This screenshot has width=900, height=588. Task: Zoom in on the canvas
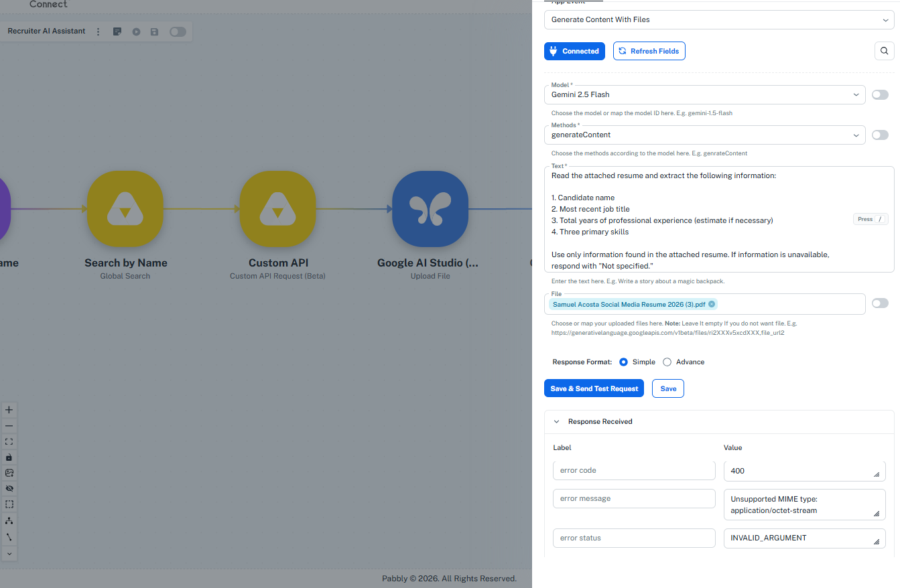[9, 410]
